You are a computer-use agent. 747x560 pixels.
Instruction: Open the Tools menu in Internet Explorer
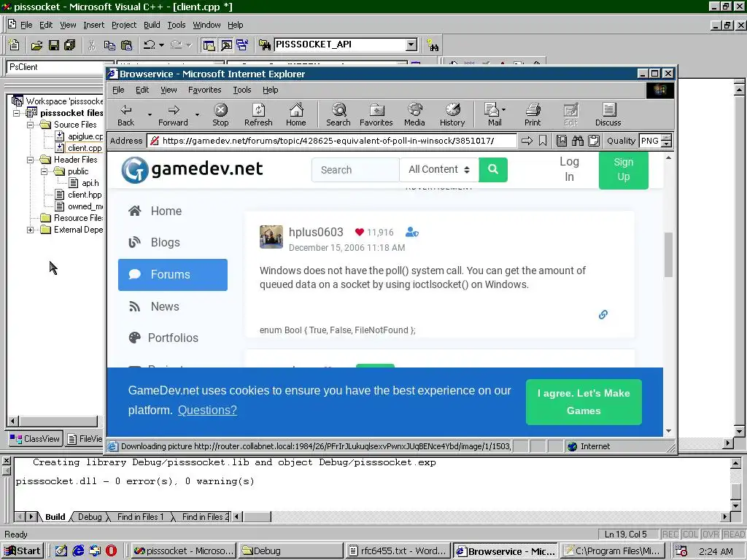242,90
